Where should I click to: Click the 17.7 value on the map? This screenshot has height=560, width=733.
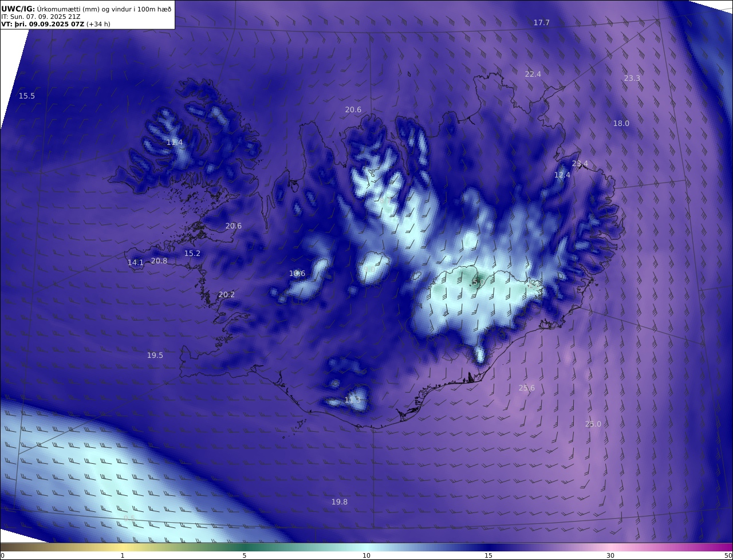[541, 22]
